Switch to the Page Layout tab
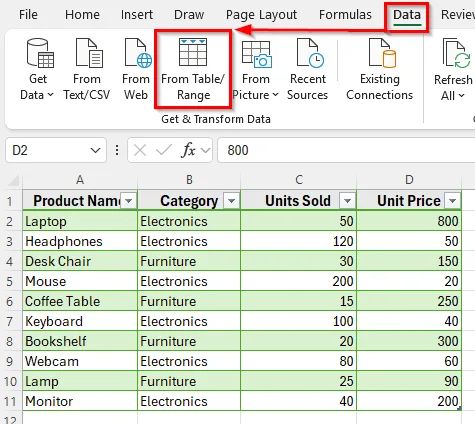 (x=261, y=15)
